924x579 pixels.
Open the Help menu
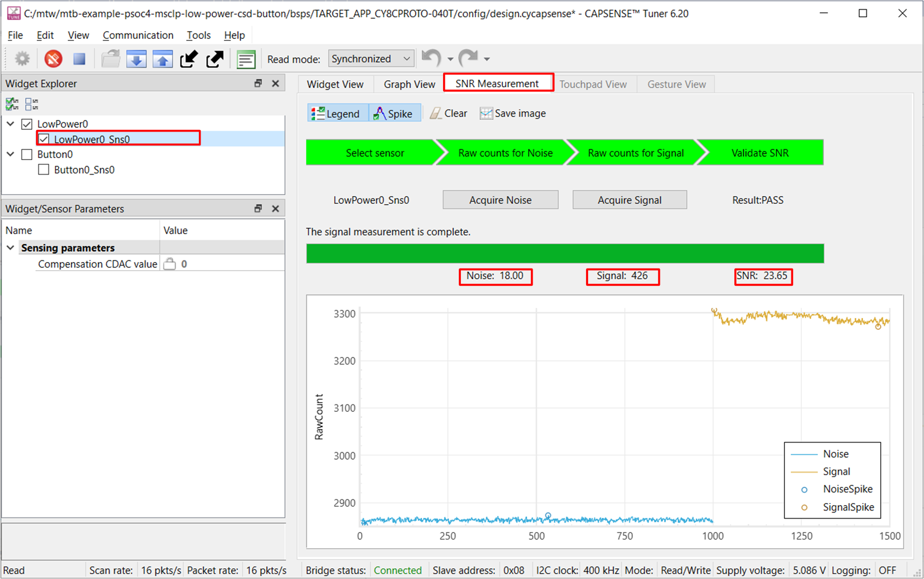pos(235,35)
